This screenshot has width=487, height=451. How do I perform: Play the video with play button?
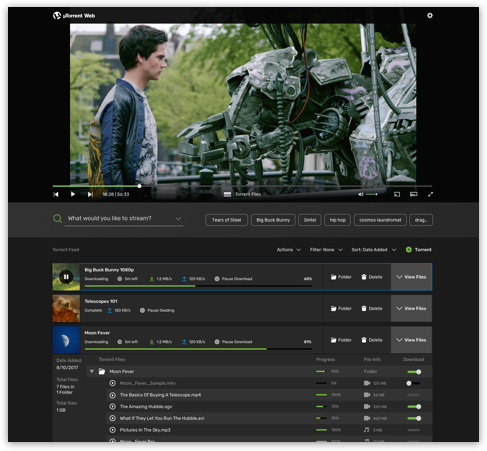coord(73,194)
